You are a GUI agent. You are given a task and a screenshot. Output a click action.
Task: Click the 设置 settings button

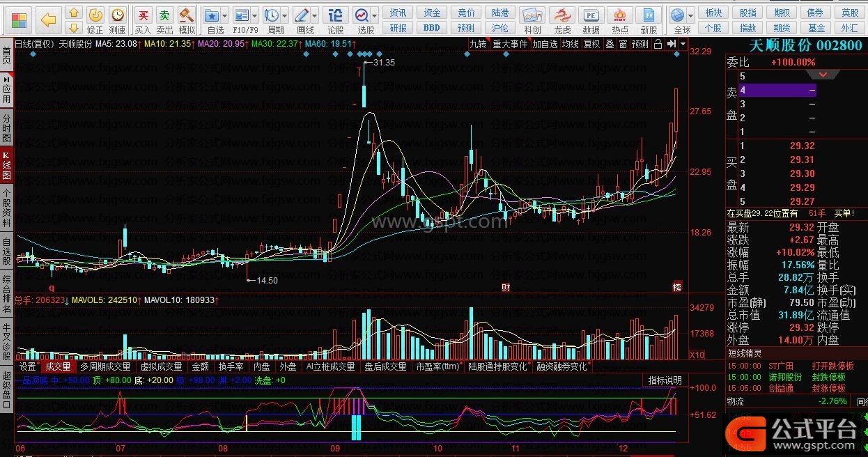(28, 366)
